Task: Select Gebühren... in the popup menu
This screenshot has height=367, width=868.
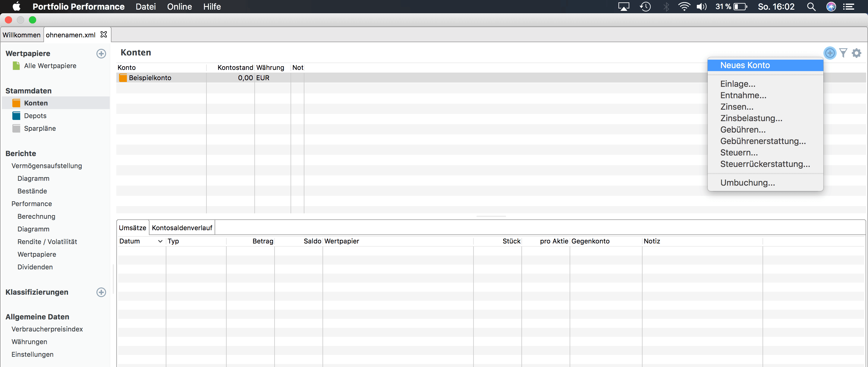Action: (x=765, y=129)
